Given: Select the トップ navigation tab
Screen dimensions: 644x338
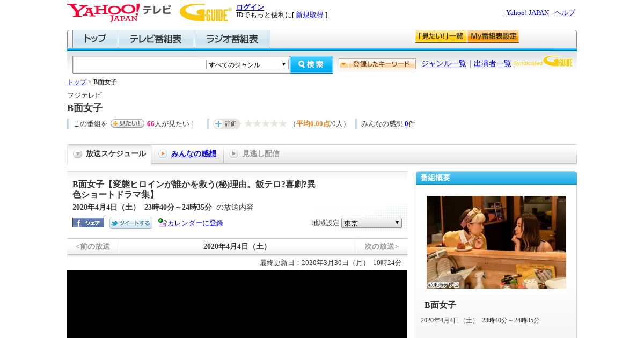Looking at the screenshot, I should (95, 39).
